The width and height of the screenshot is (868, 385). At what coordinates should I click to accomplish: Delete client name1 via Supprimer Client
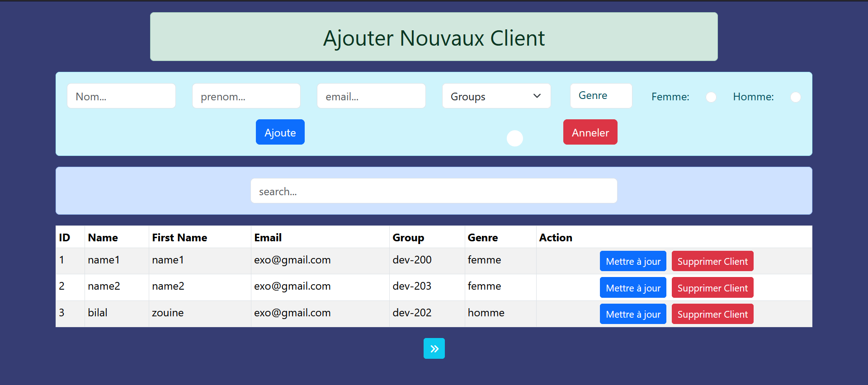712,261
